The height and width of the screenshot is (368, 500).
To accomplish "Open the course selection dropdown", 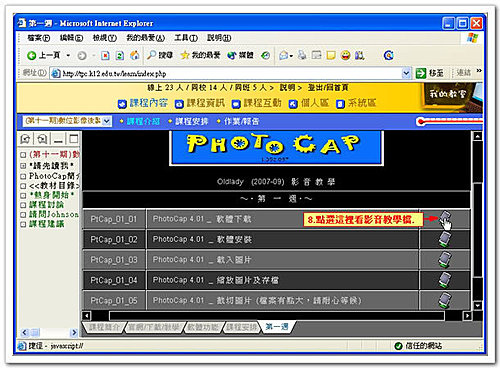I will coord(67,121).
